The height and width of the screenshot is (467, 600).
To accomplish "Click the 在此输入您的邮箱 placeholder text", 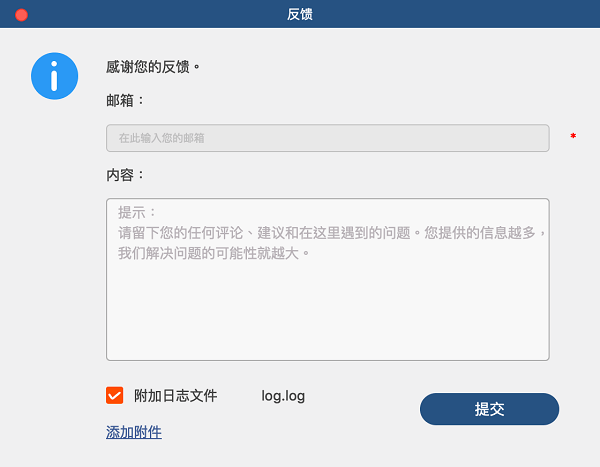I will [x=161, y=138].
